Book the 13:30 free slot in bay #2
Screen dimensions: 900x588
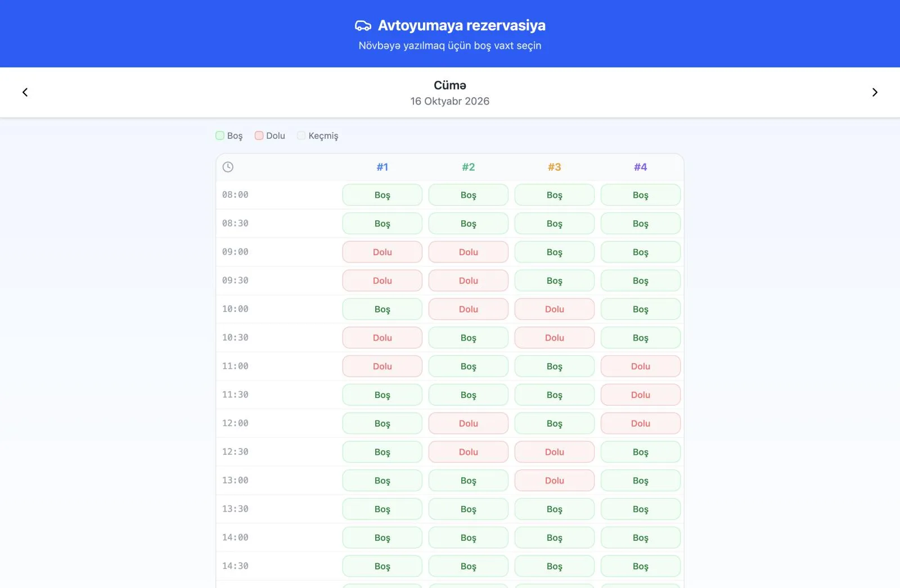(469, 509)
